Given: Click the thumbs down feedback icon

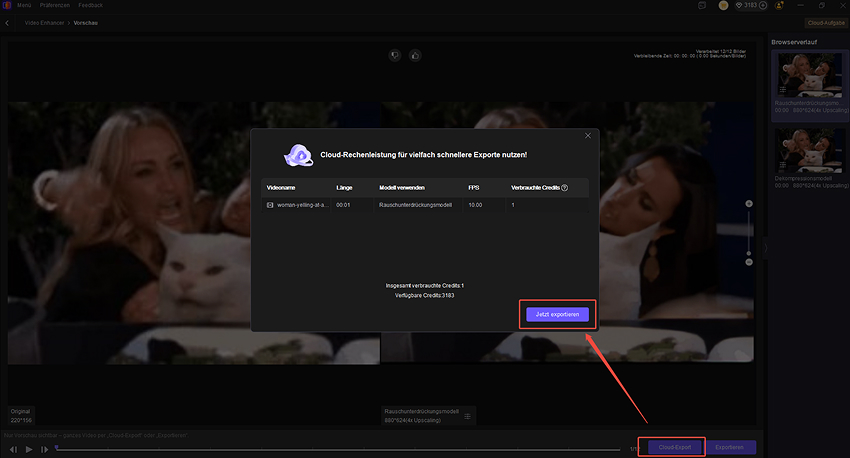Looking at the screenshot, I should (395, 56).
